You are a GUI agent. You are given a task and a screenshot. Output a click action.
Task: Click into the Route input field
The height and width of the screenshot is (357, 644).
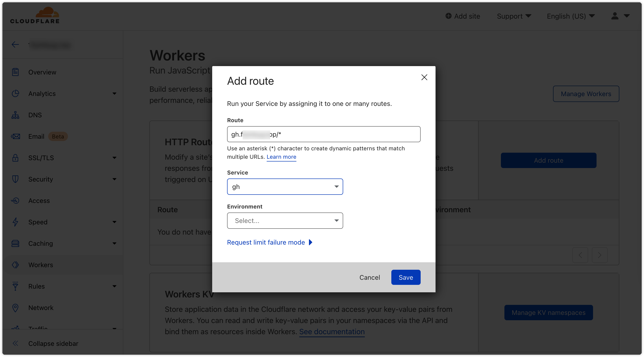[x=323, y=134]
